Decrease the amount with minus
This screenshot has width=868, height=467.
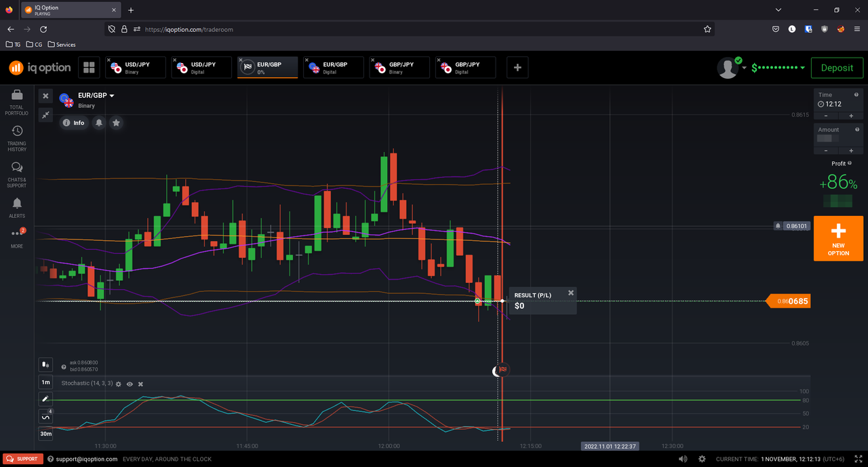pyautogui.click(x=826, y=151)
